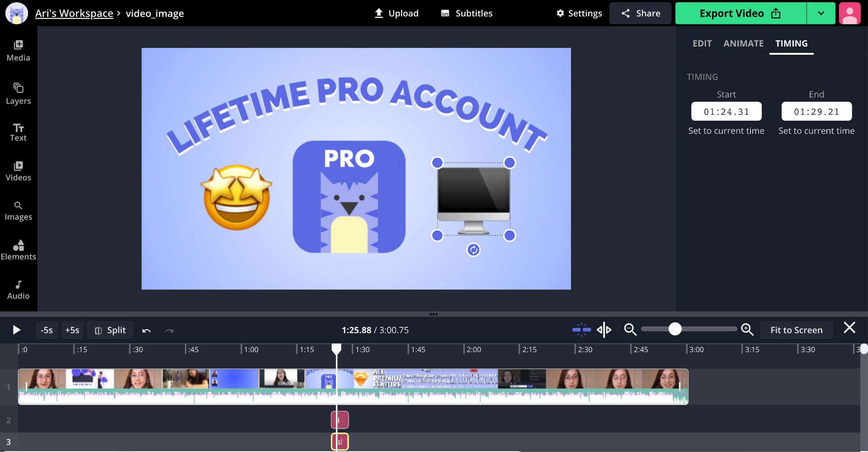Click the undo arrow icon
The width and height of the screenshot is (868, 452).
tap(146, 330)
